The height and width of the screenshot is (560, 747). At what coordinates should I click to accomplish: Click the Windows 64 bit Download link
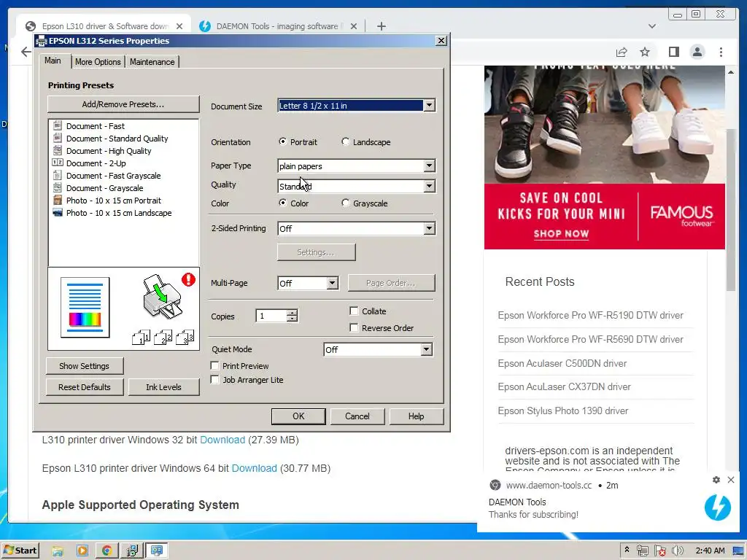tap(254, 468)
